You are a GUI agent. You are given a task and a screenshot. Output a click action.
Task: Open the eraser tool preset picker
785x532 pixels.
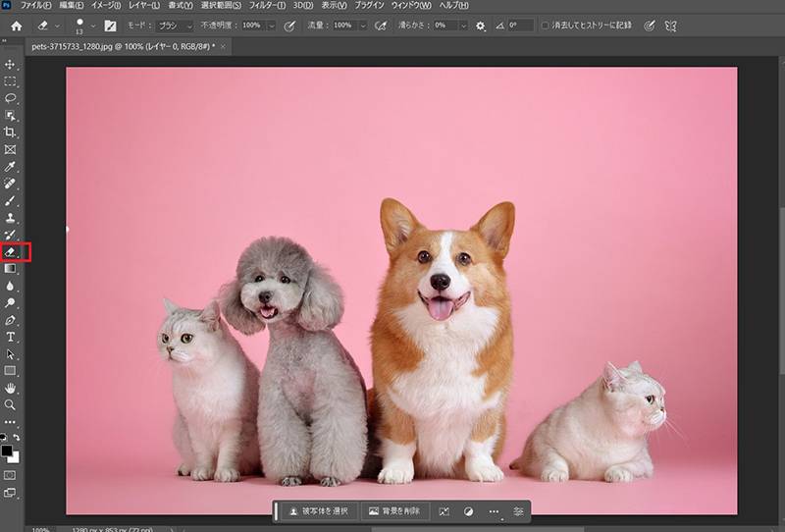point(48,26)
